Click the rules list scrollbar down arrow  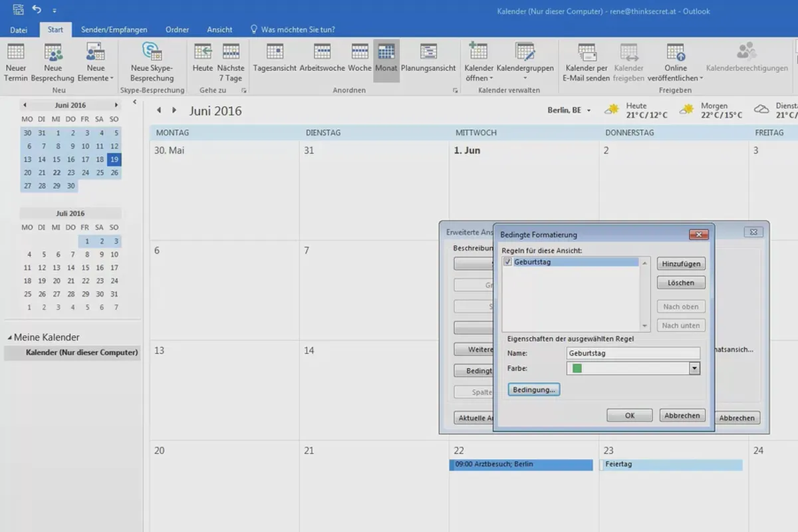[x=644, y=326]
